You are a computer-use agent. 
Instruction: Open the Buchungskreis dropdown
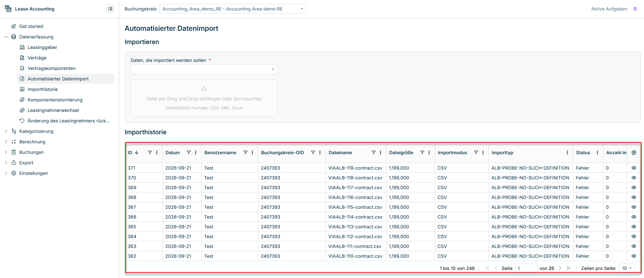233,9
